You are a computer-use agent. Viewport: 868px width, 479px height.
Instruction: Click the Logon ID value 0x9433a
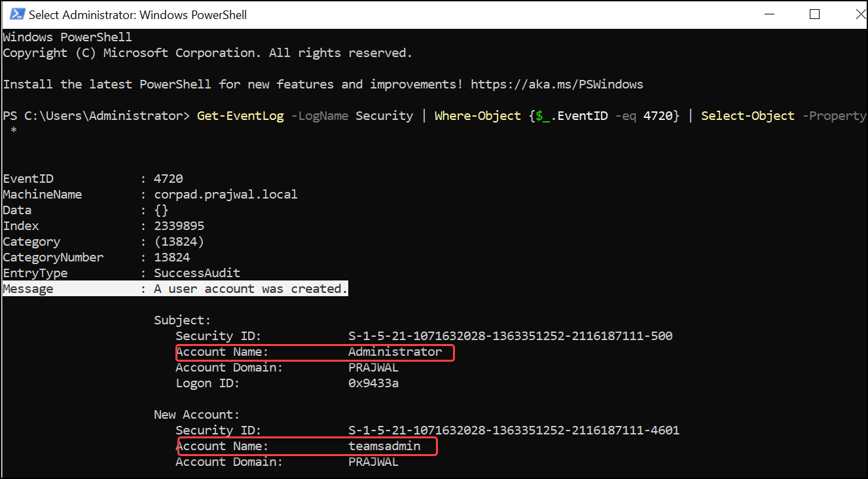point(374,383)
